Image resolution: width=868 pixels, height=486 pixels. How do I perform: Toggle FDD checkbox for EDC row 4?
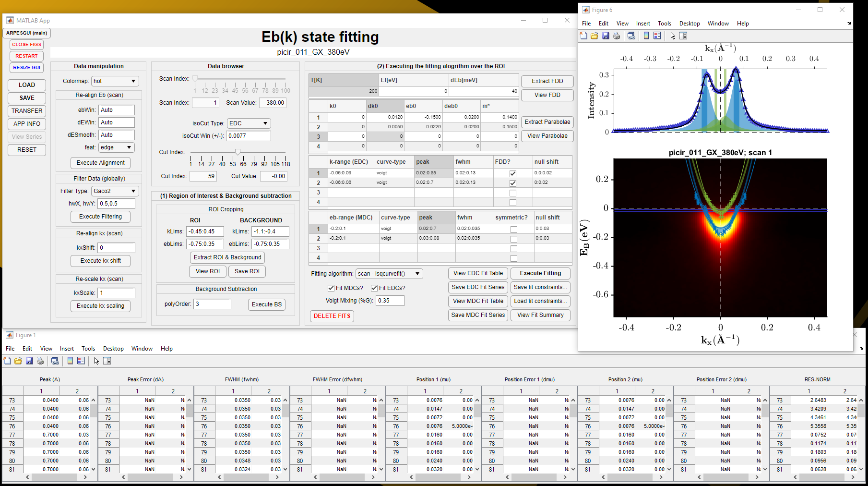point(513,202)
